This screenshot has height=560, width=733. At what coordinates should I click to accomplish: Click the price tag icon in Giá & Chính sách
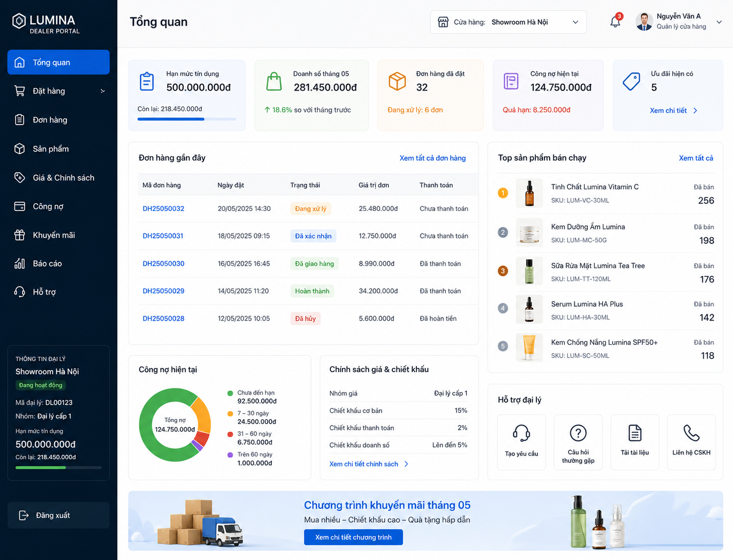point(19,177)
